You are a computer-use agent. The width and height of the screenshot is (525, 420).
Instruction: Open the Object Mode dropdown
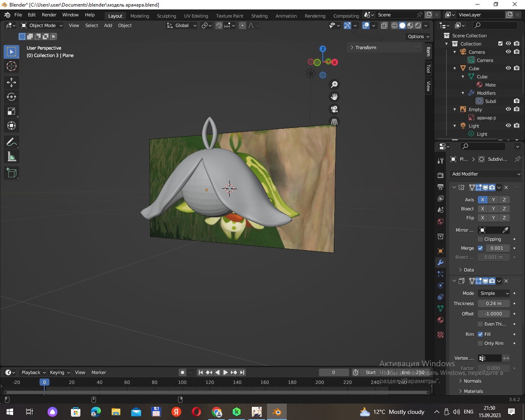pos(42,25)
